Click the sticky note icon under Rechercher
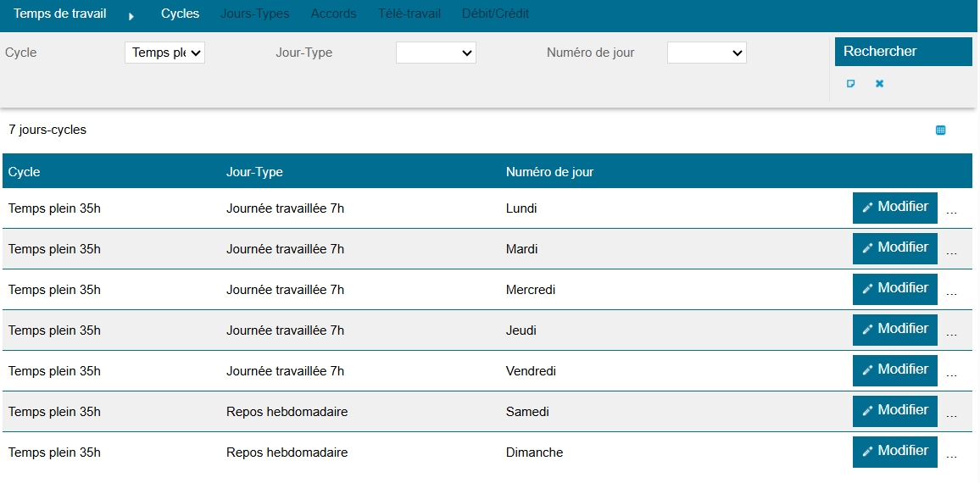Image resolution: width=980 pixels, height=483 pixels. 851,84
